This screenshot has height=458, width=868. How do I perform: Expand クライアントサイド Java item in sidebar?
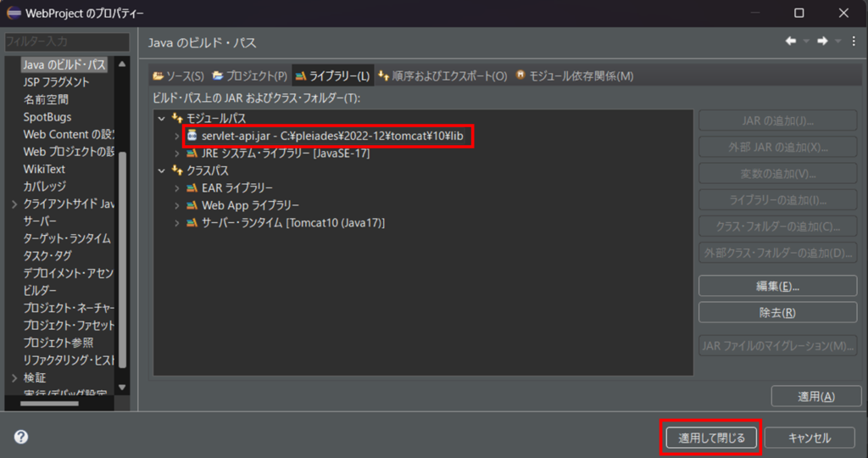coord(14,204)
